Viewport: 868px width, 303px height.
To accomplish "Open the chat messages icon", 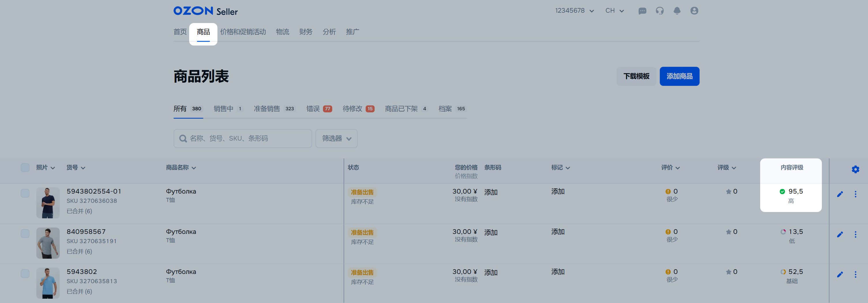I will 642,11.
